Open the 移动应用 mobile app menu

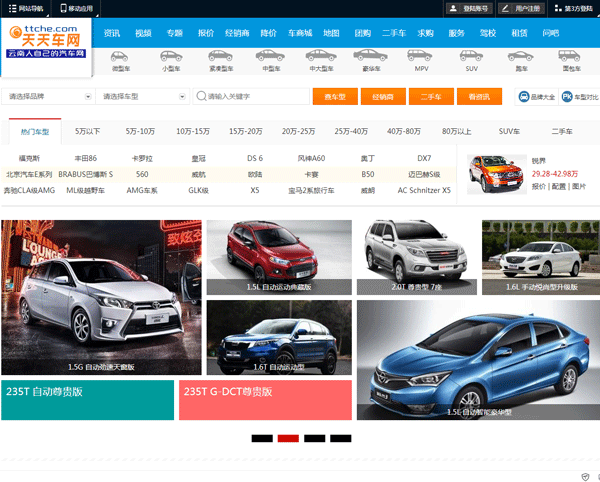point(77,8)
